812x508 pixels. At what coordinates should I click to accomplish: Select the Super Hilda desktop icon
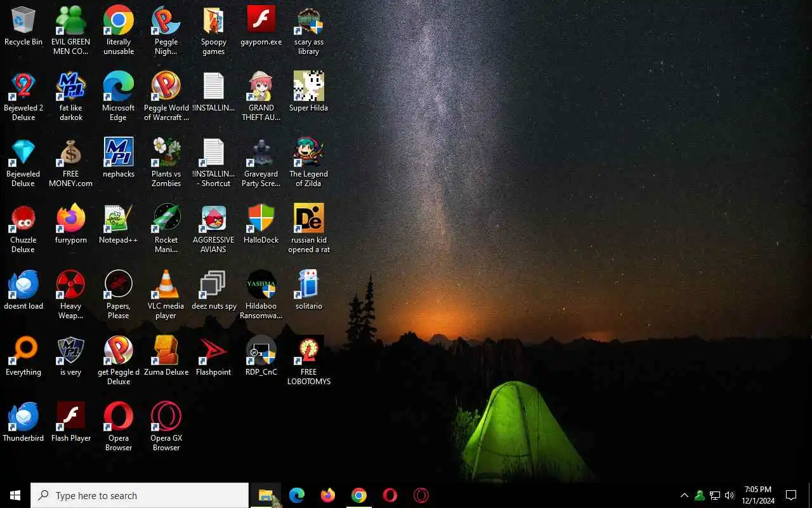click(x=309, y=91)
